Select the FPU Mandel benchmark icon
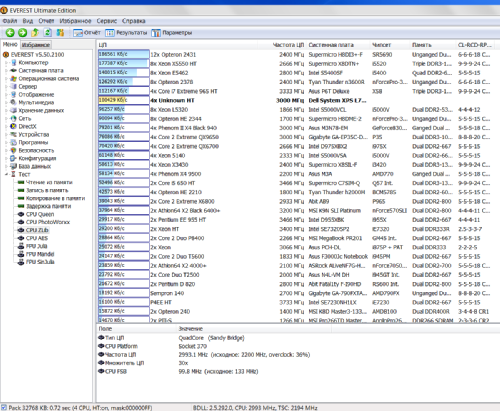 coord(21,254)
